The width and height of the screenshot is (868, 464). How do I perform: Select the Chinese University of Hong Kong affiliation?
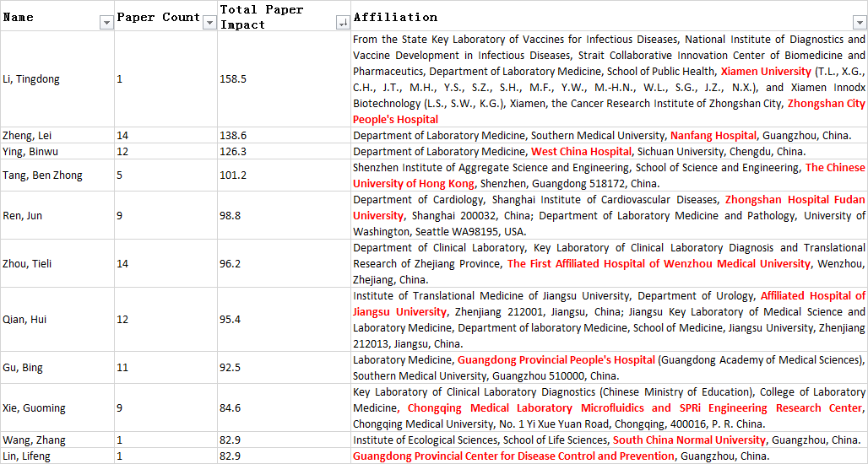(609, 175)
